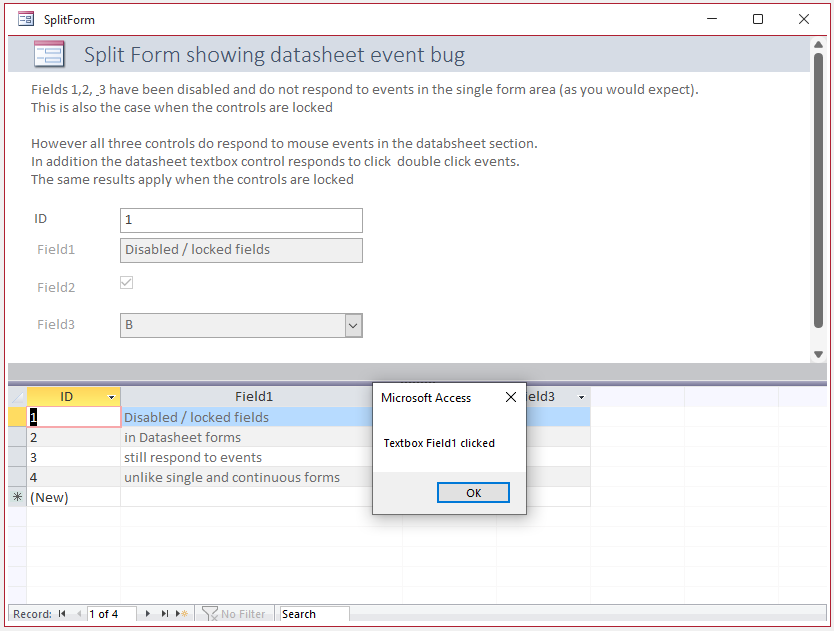
Task: Click the Search box in navigation bar
Action: [314, 613]
